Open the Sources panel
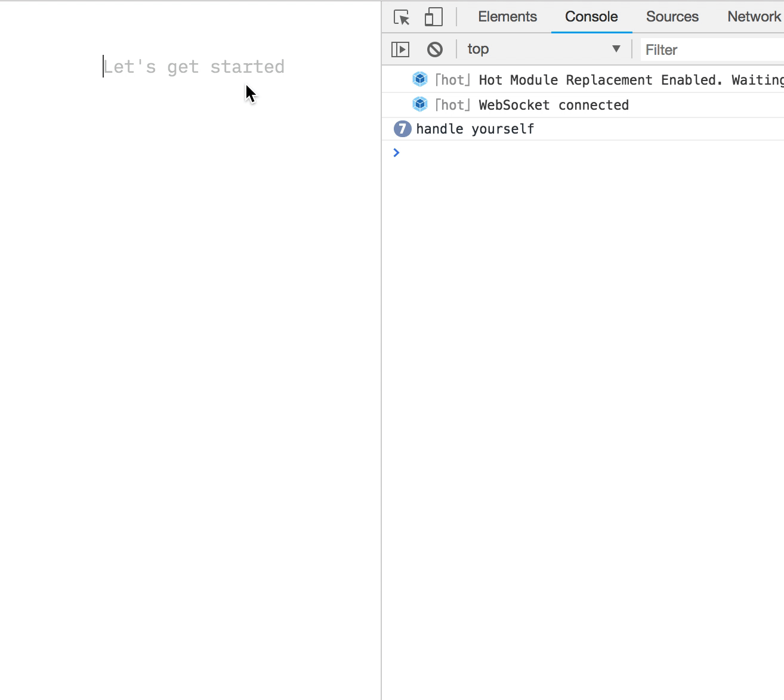Viewport: 784px width, 700px height. pos(672,16)
